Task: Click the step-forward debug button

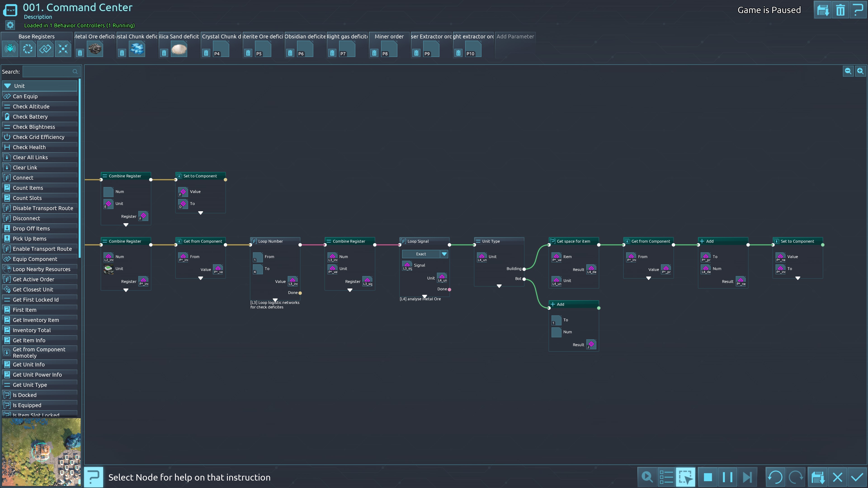Action: click(x=747, y=477)
